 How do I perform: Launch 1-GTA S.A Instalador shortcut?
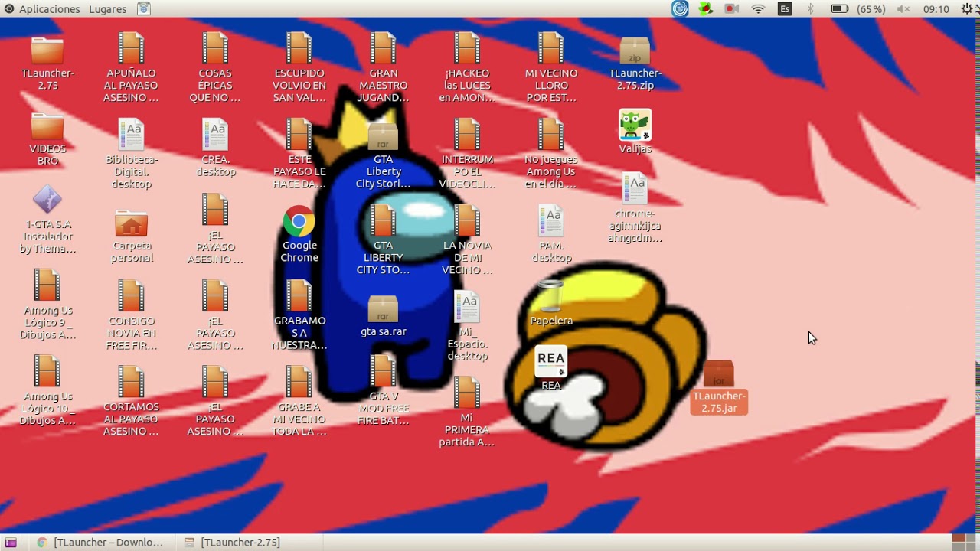point(47,201)
